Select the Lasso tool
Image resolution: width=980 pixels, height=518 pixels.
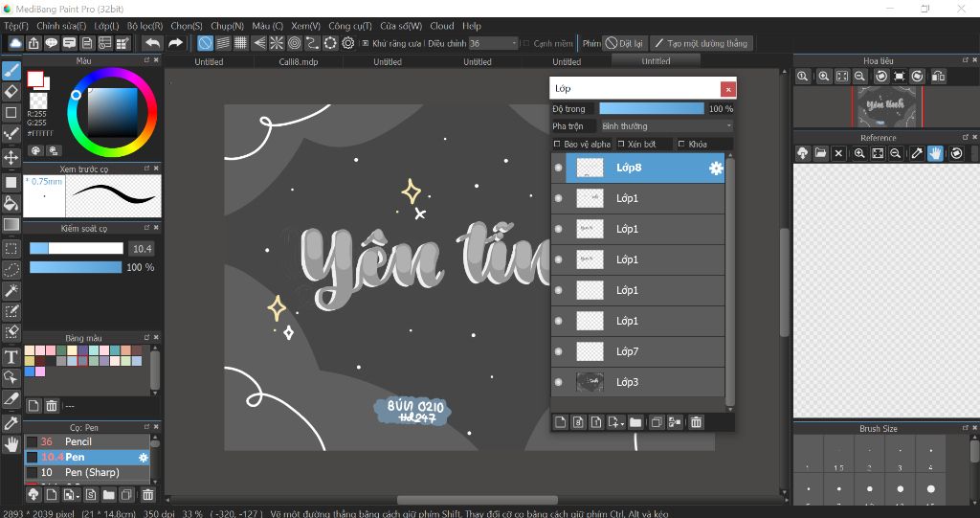11,270
